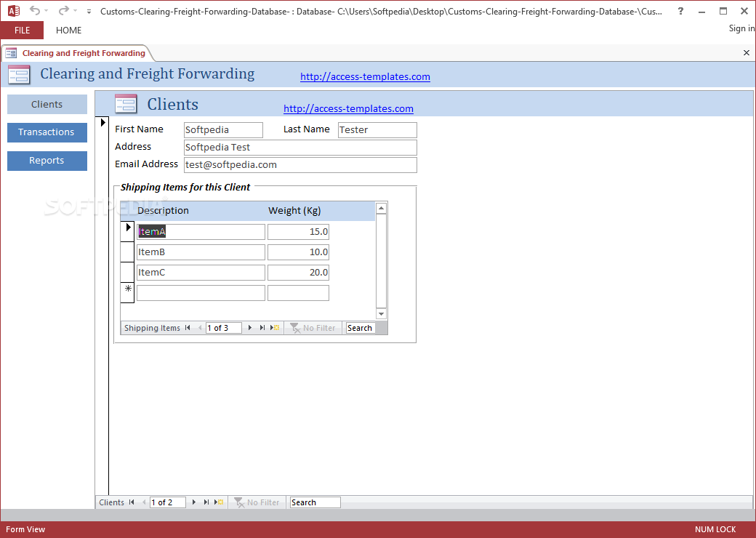This screenshot has height=538, width=756.
Task: Go to previous Clients record
Action: 144,502
